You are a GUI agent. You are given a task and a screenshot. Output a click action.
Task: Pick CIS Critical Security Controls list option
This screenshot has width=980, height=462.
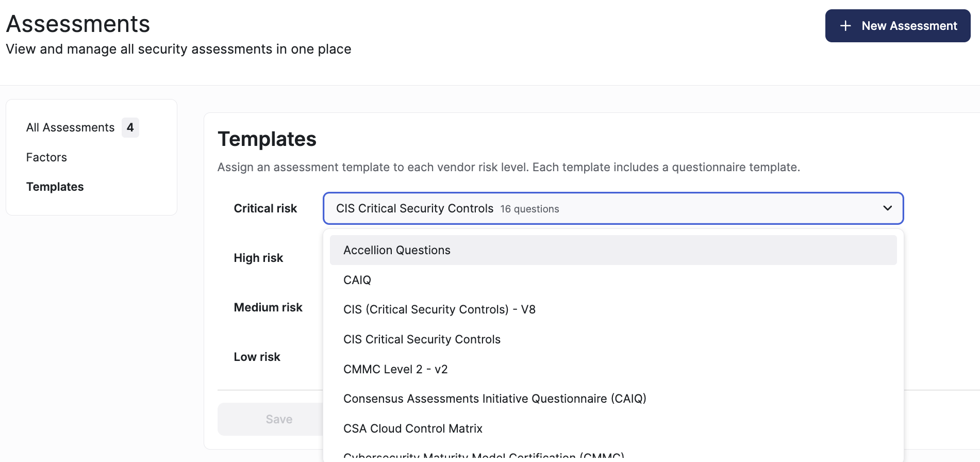click(x=613, y=339)
